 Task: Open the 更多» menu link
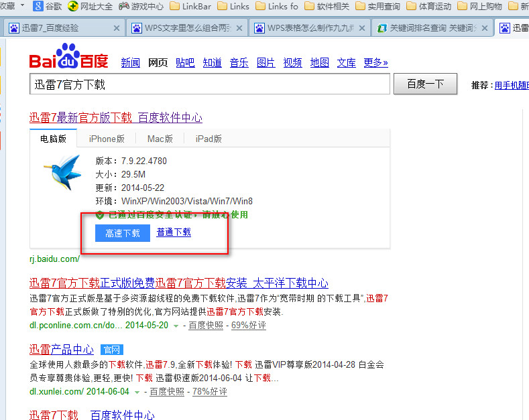376,62
